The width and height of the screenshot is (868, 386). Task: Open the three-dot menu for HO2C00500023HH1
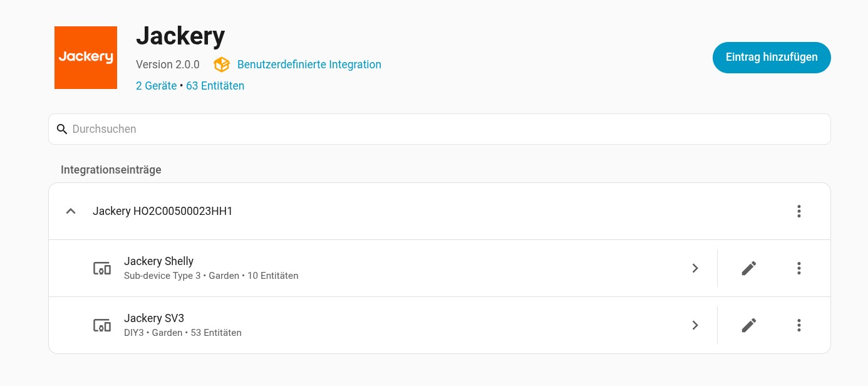pyautogui.click(x=799, y=211)
